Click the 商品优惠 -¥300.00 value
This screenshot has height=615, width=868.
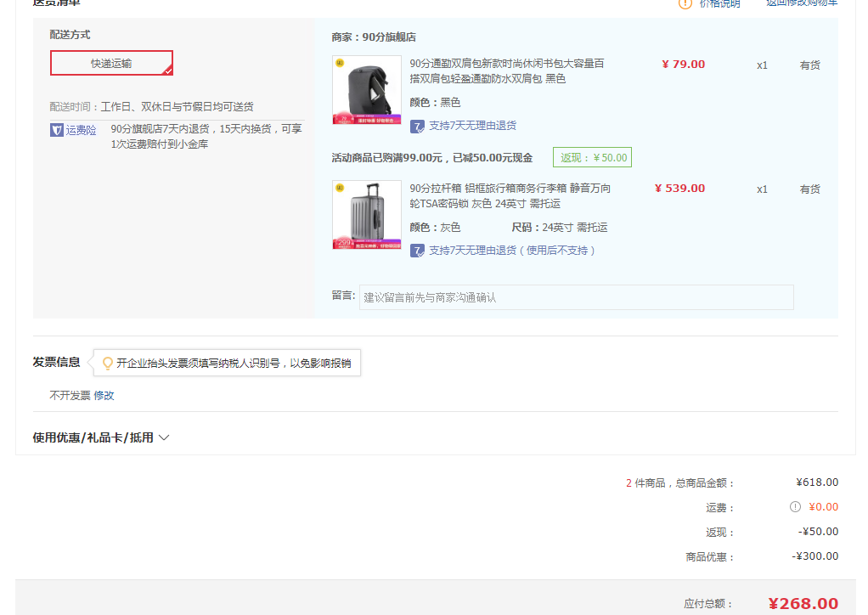(x=814, y=556)
